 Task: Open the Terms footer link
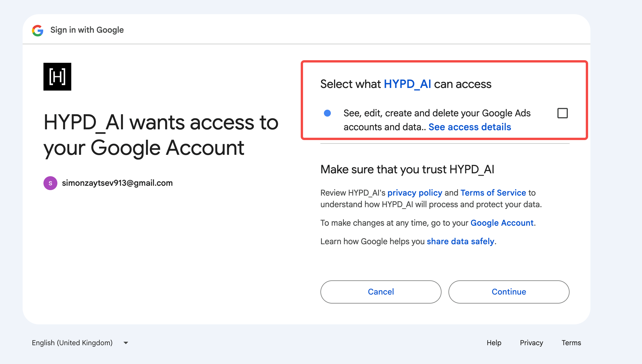[x=571, y=343]
